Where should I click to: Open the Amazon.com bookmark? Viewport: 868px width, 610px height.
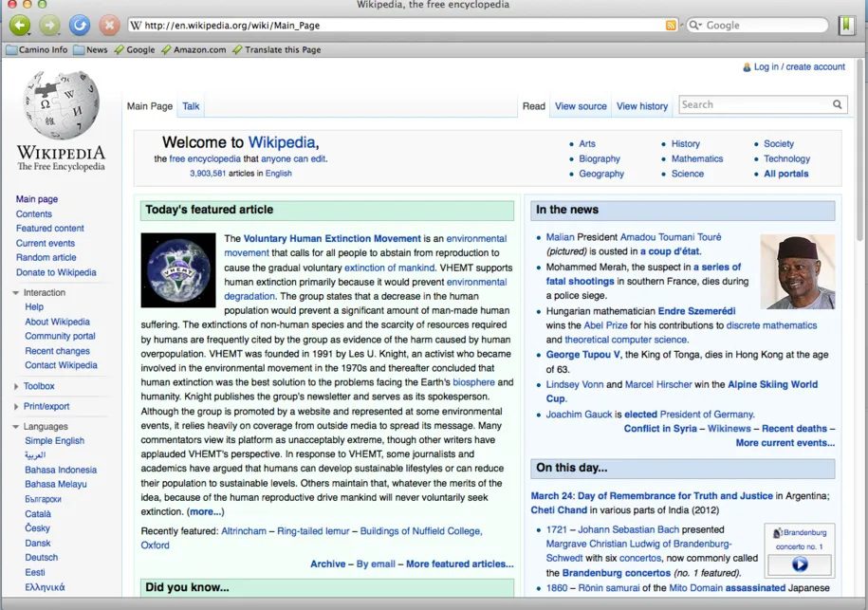tap(194, 50)
